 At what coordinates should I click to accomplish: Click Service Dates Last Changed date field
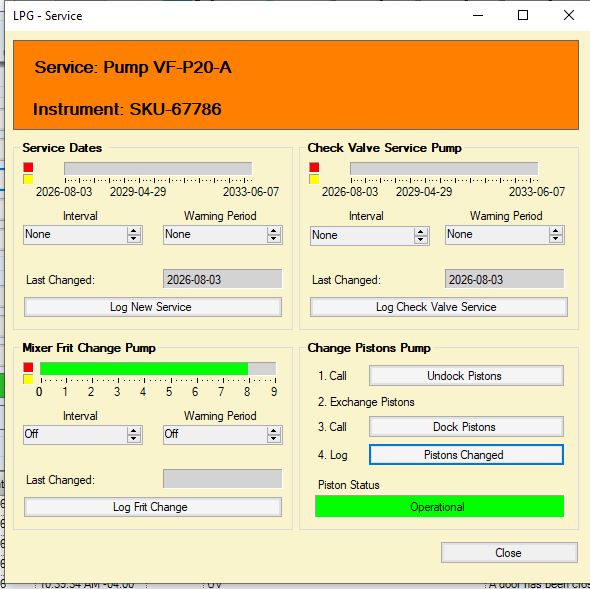[222, 279]
